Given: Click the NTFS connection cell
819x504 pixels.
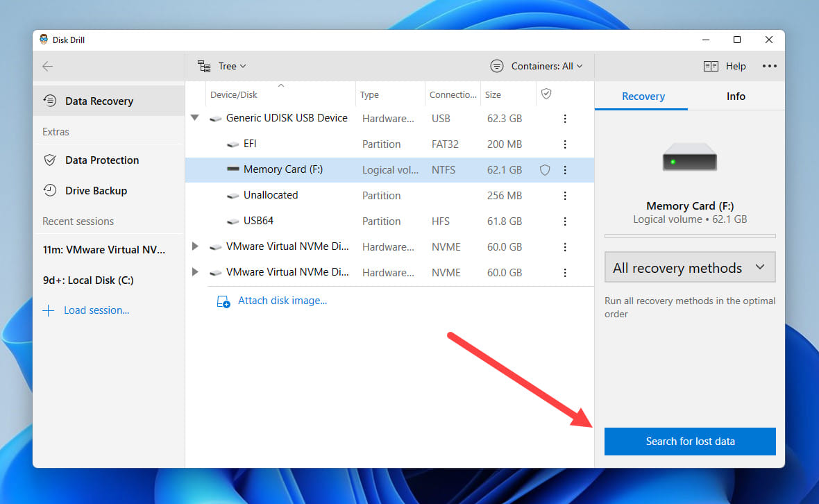Looking at the screenshot, I should click(443, 170).
